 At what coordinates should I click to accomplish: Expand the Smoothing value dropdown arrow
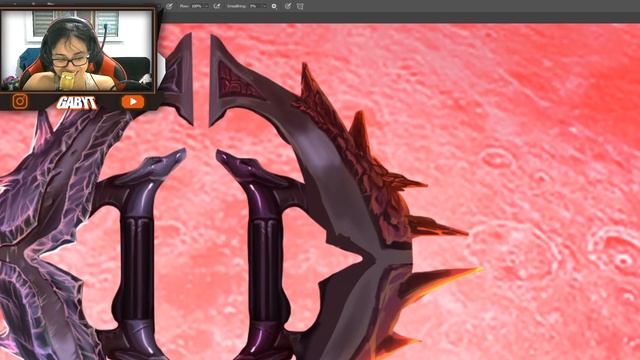pyautogui.click(x=264, y=6)
